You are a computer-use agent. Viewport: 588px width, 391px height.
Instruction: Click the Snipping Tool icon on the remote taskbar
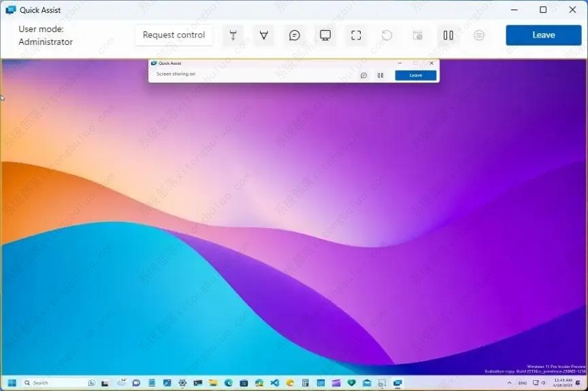click(382, 383)
